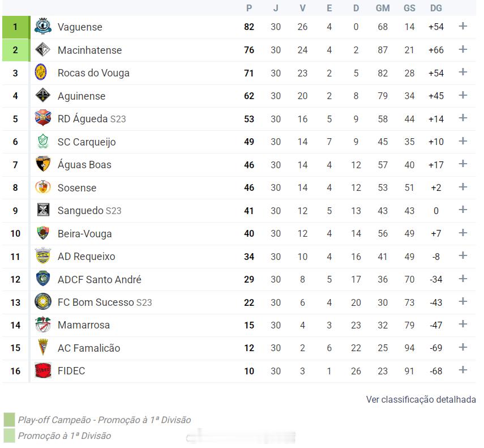Open the SC Carqueijo team link

tap(87, 142)
